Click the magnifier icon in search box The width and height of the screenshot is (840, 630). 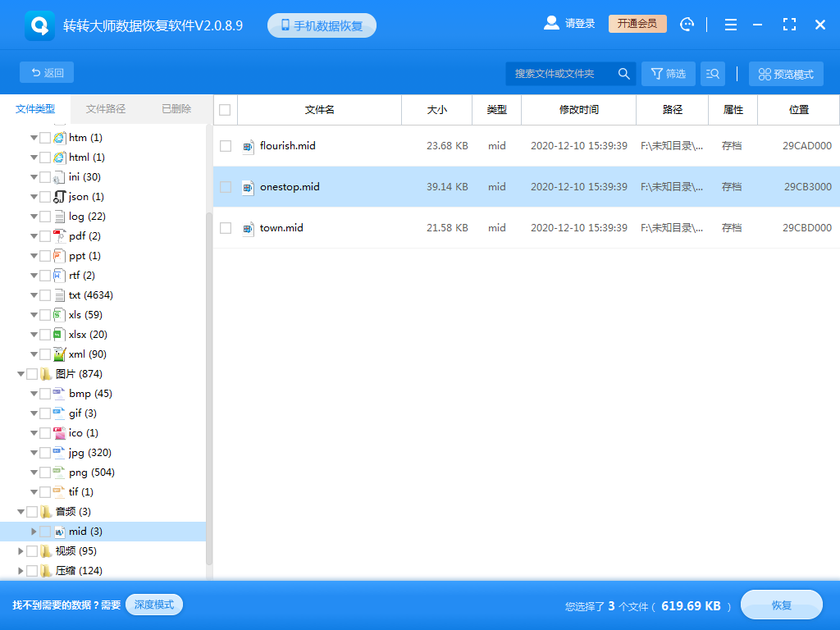click(624, 73)
